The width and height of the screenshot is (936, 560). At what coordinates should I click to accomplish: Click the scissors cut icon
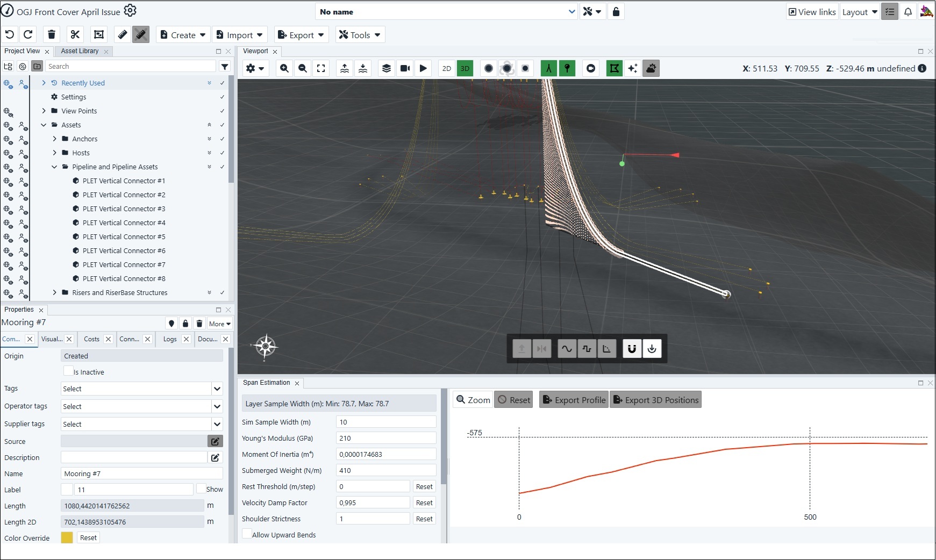[x=75, y=34]
